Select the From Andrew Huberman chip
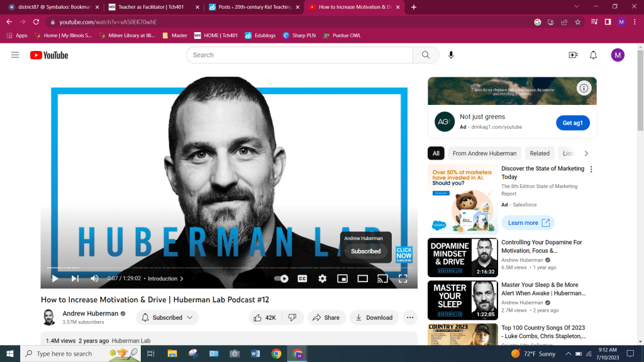 pyautogui.click(x=485, y=153)
